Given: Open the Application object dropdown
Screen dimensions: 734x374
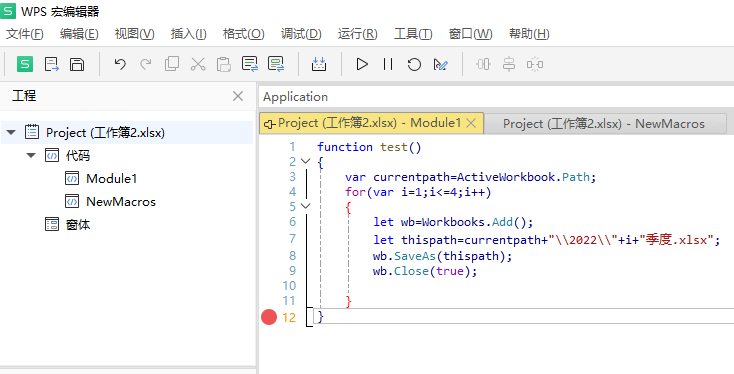Looking at the screenshot, I should point(496,97).
